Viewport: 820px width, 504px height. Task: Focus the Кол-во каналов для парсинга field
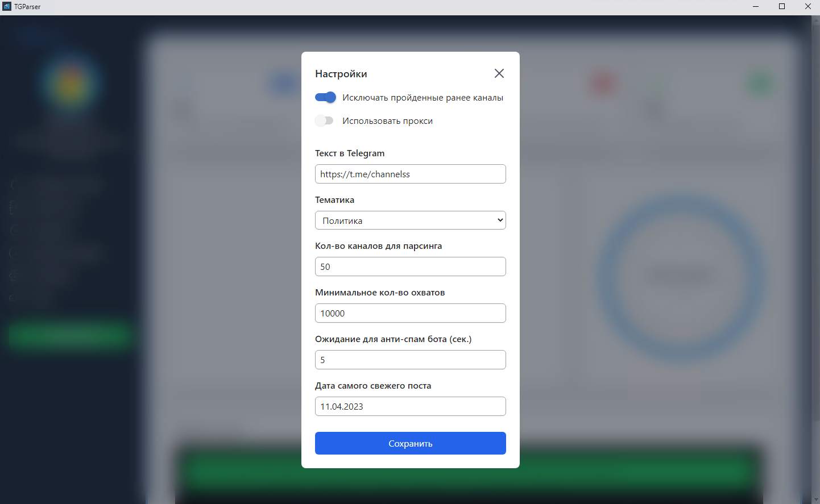(x=411, y=266)
